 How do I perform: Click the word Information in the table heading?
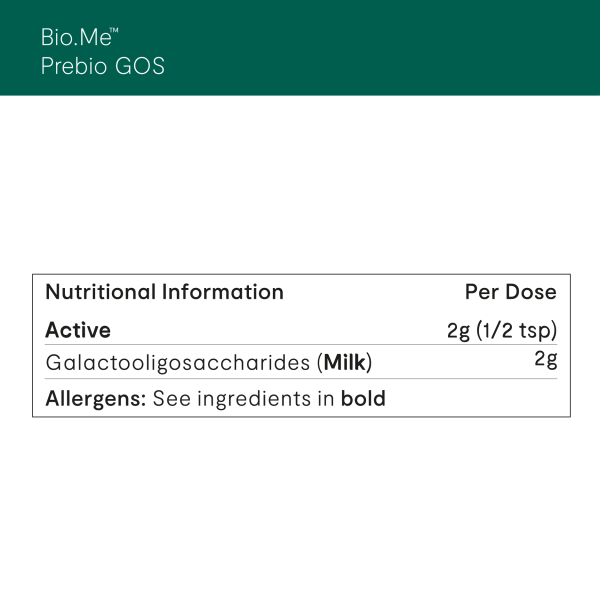tap(223, 292)
